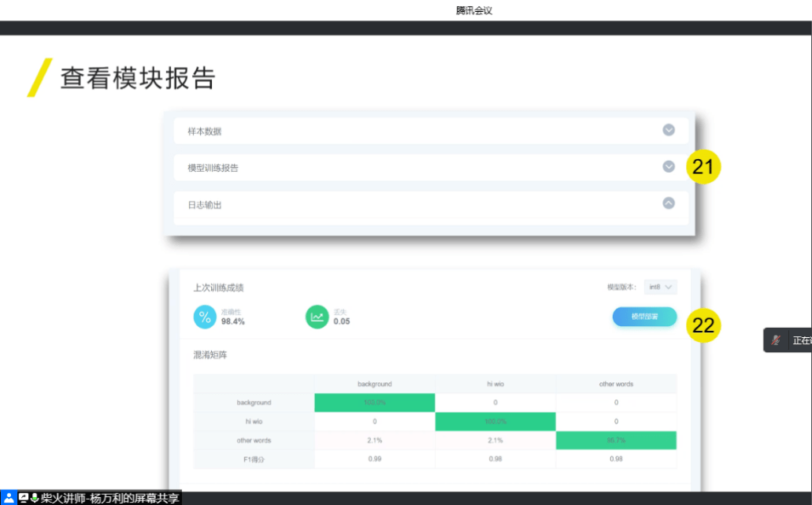The image size is (812, 505).
Task: Click the green background 100.0% matrix cell
Action: pos(374,403)
